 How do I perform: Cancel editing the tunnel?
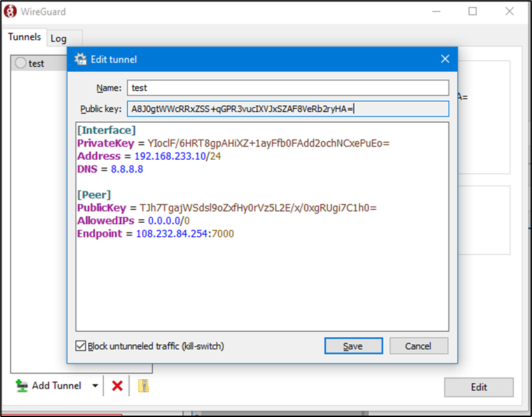click(418, 346)
